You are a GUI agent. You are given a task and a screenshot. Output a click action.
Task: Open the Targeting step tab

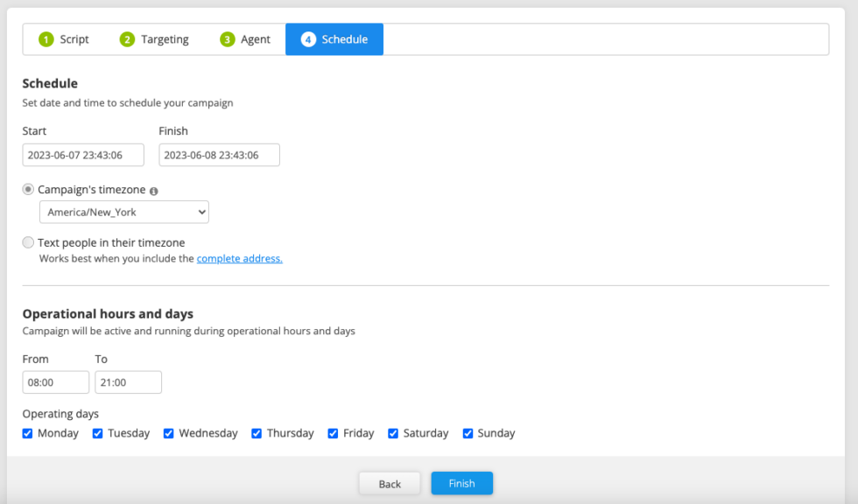point(154,39)
